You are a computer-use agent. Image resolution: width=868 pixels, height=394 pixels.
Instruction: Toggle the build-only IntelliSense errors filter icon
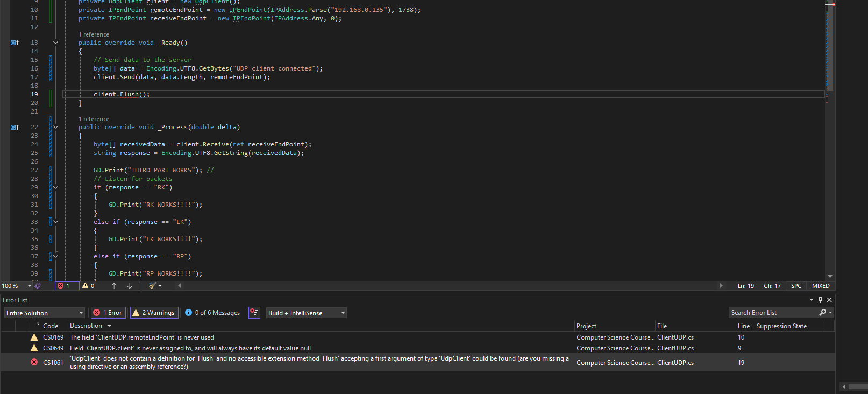254,313
